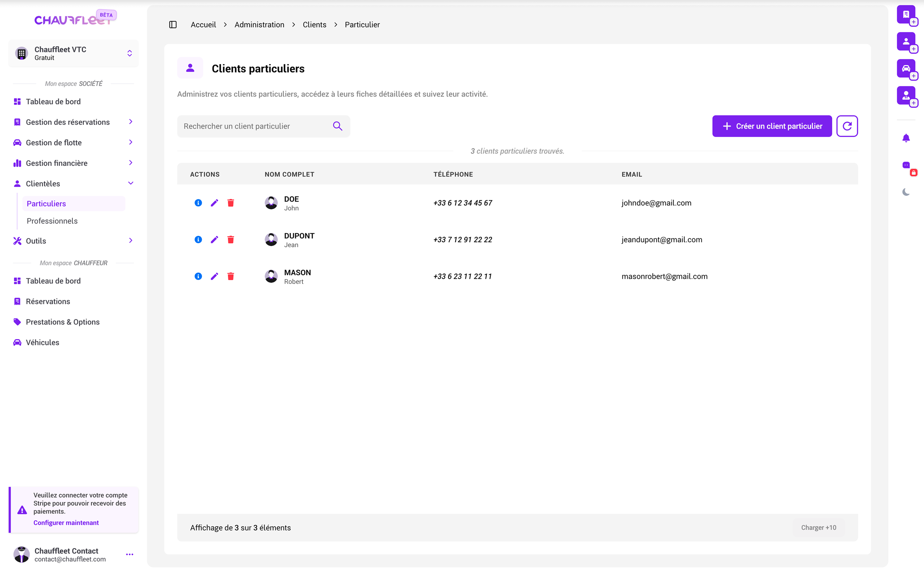Click the Rechercher un client particulier search field
This screenshot has height=576, width=924.
(252, 126)
